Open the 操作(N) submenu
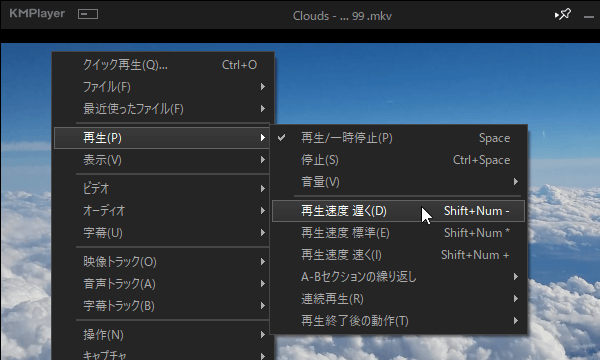600x360 pixels. pyautogui.click(x=162, y=335)
